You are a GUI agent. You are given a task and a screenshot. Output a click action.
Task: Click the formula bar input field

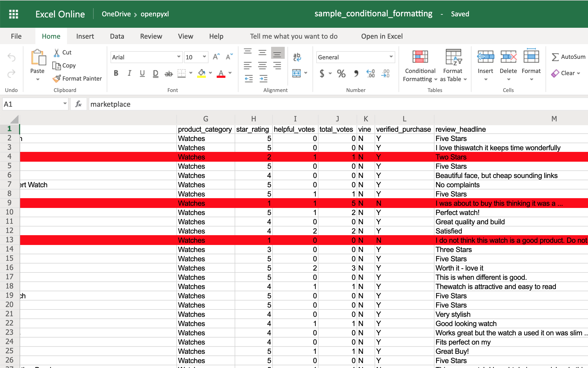pyautogui.click(x=335, y=104)
